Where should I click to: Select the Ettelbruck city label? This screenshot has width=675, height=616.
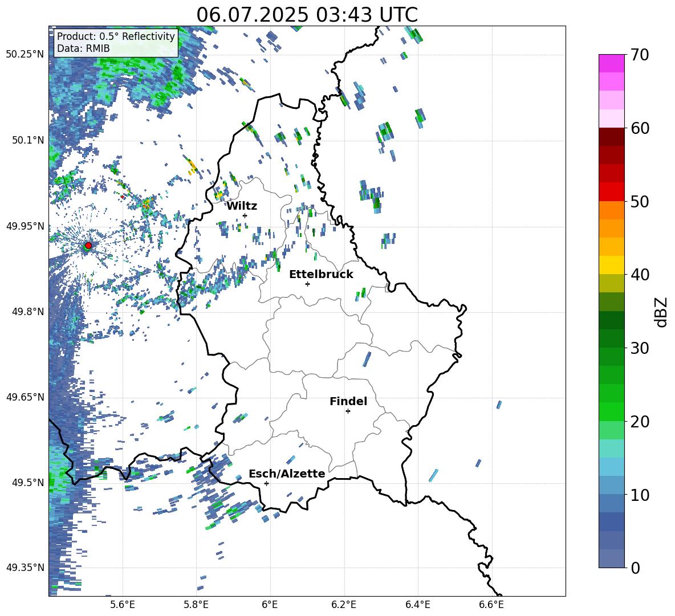321,275
